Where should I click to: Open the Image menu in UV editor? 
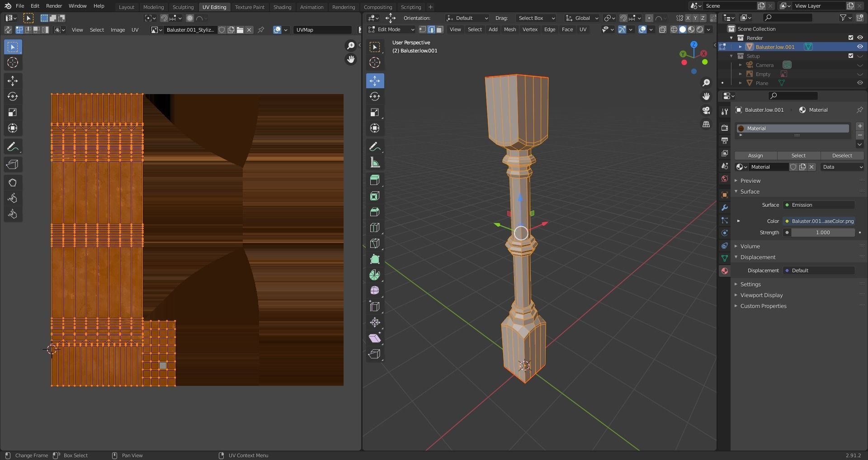(x=118, y=30)
